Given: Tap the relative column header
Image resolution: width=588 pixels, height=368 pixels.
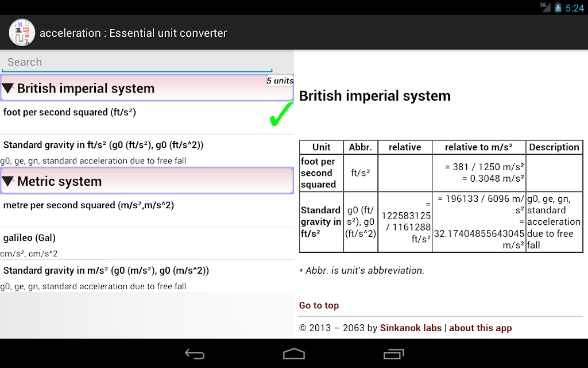Looking at the screenshot, I should 405,147.
